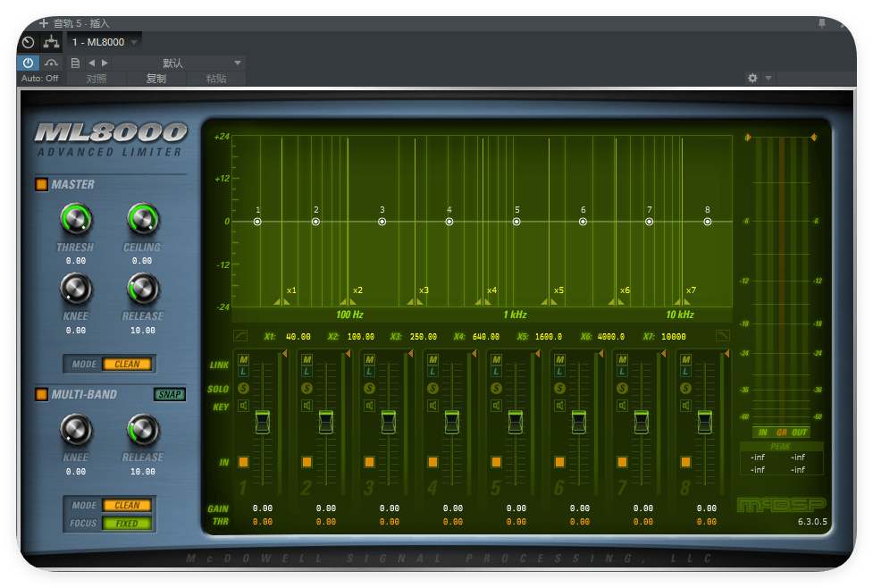This screenshot has height=588, width=873.
Task: Click the 复制 copy button
Action: (x=156, y=79)
